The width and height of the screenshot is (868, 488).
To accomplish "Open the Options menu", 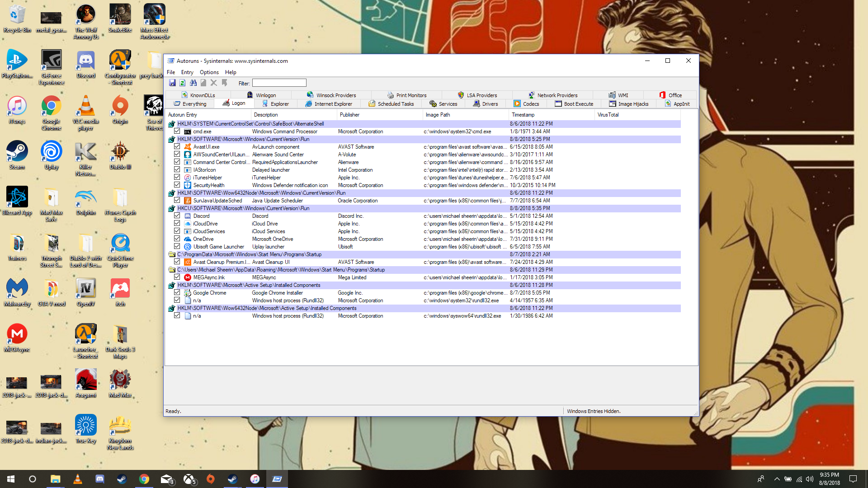I will point(209,72).
